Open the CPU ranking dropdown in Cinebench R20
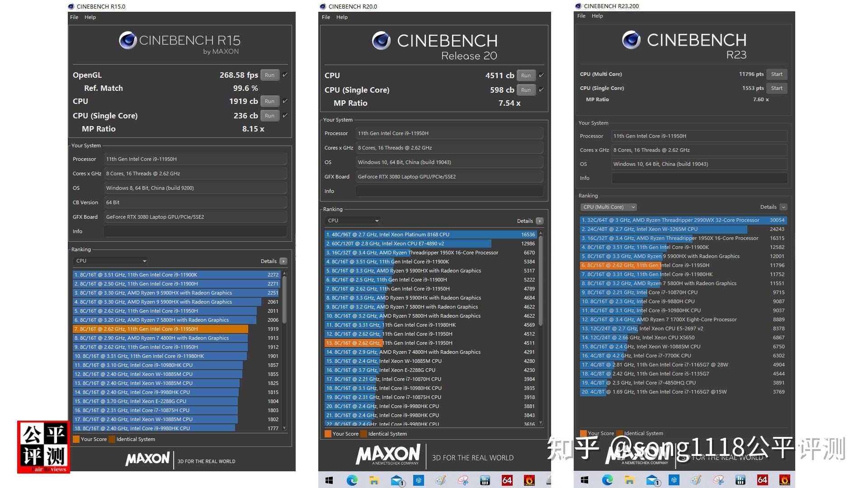 click(353, 221)
